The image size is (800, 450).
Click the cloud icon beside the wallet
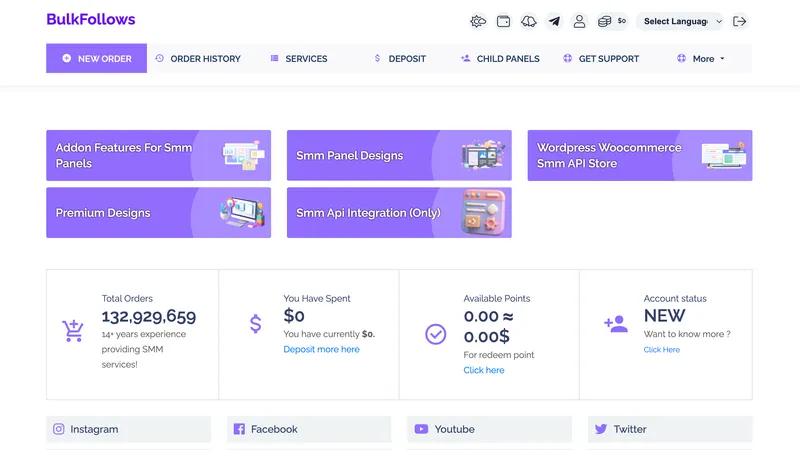[529, 21]
